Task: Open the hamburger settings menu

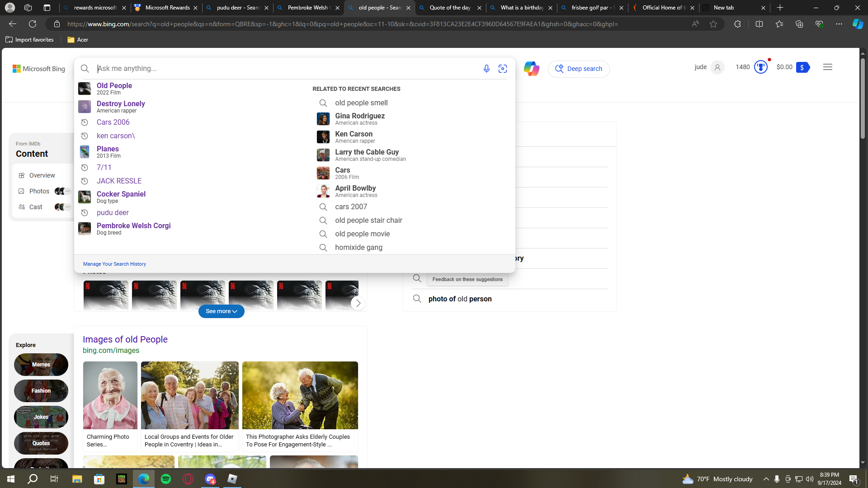Action: [x=828, y=67]
